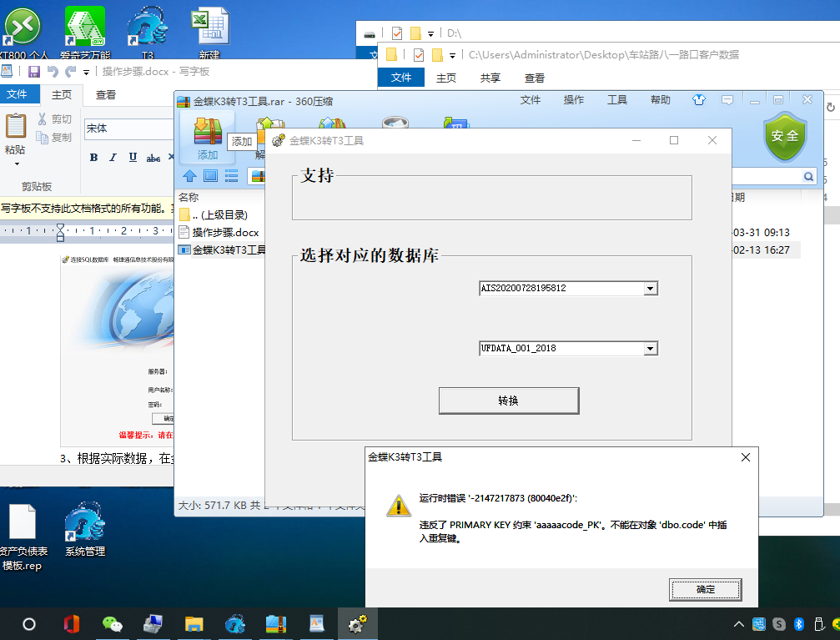The image size is (840, 640).
Task: Show hidden system tray icons
Action: (739, 624)
